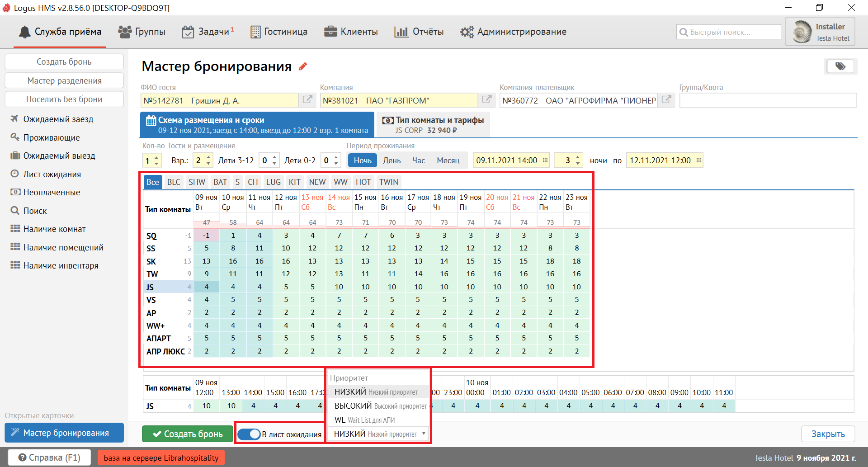Open payer company card icon
The height and width of the screenshot is (467, 868).
tap(666, 100)
